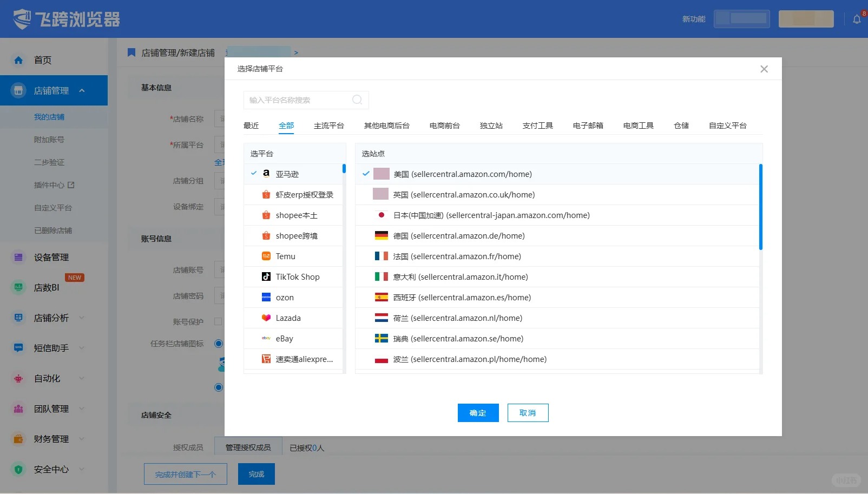Viewport: 868px width, 494px height.
Task: Focus the 输入平台名称搜索 input field
Action: 306,100
